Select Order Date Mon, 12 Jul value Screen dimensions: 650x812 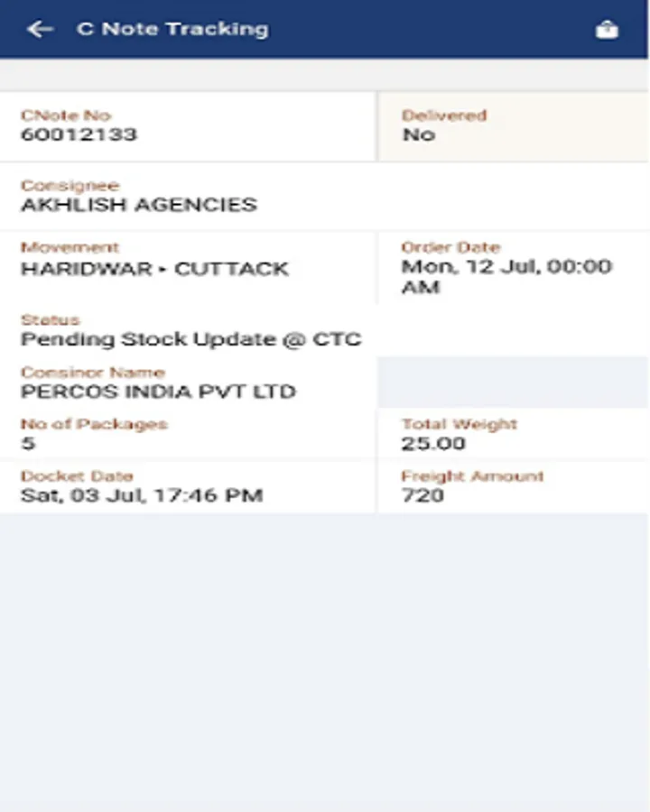(506, 277)
